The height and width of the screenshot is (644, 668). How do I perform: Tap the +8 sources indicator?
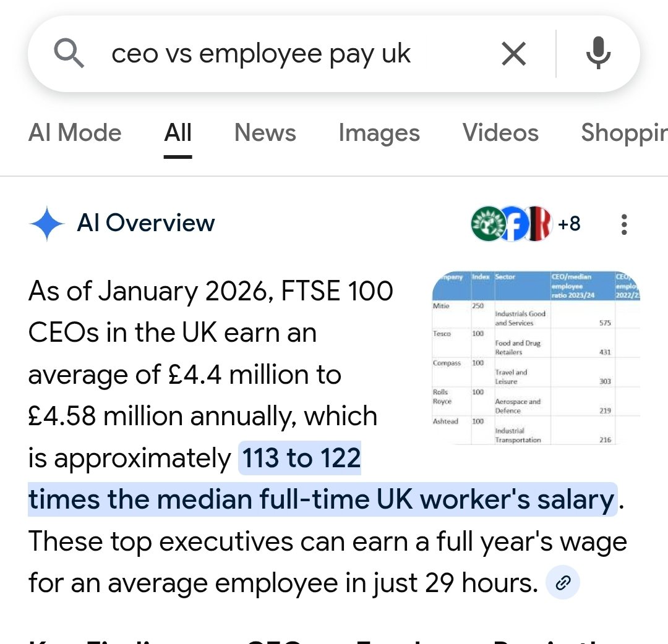point(570,224)
